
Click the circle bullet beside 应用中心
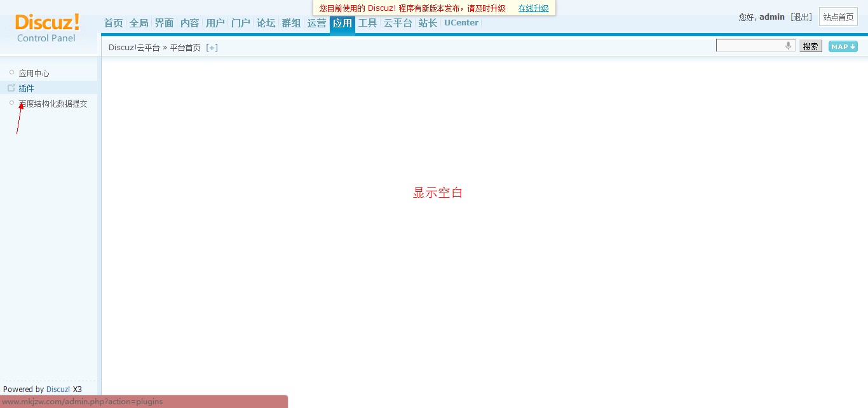click(11, 72)
